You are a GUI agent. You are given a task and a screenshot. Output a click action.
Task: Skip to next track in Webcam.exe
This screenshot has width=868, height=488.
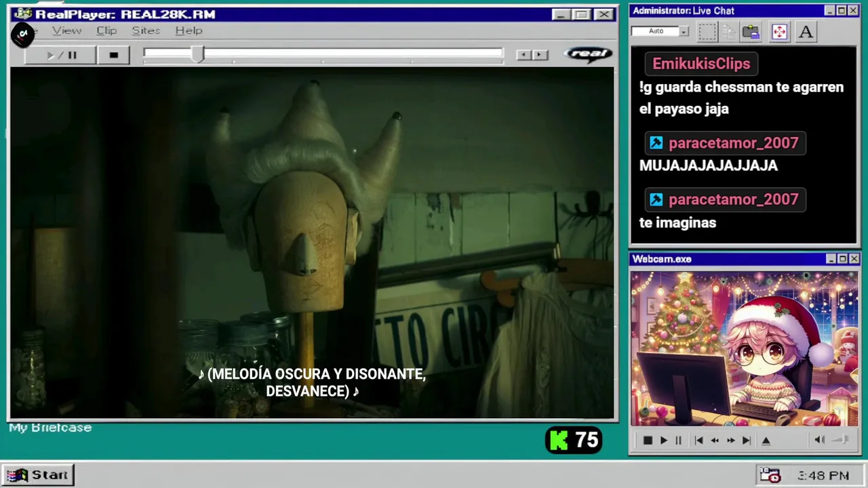coord(746,441)
